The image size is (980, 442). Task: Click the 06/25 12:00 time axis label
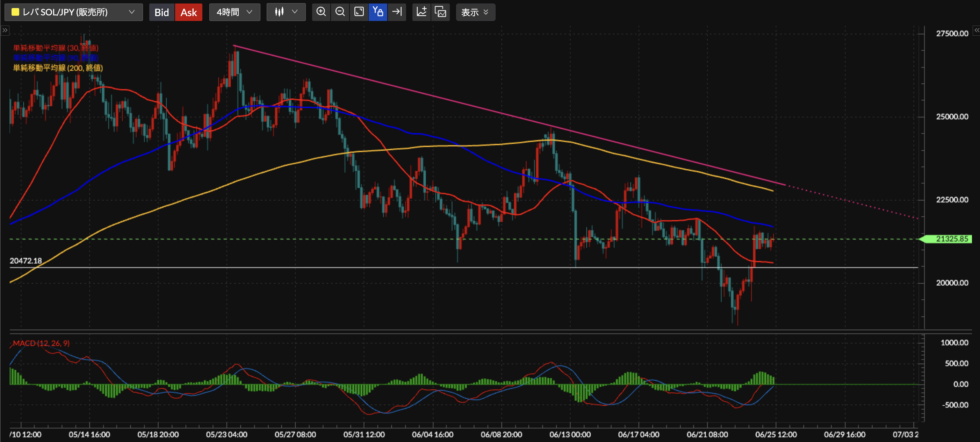pyautogui.click(x=776, y=434)
